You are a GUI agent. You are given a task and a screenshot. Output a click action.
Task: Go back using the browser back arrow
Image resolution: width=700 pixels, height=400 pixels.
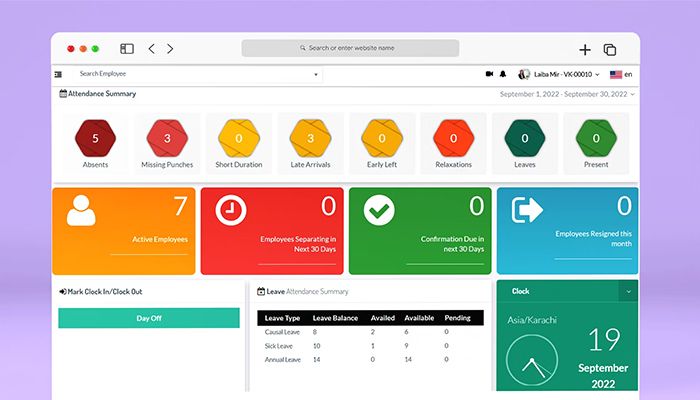[x=152, y=49]
